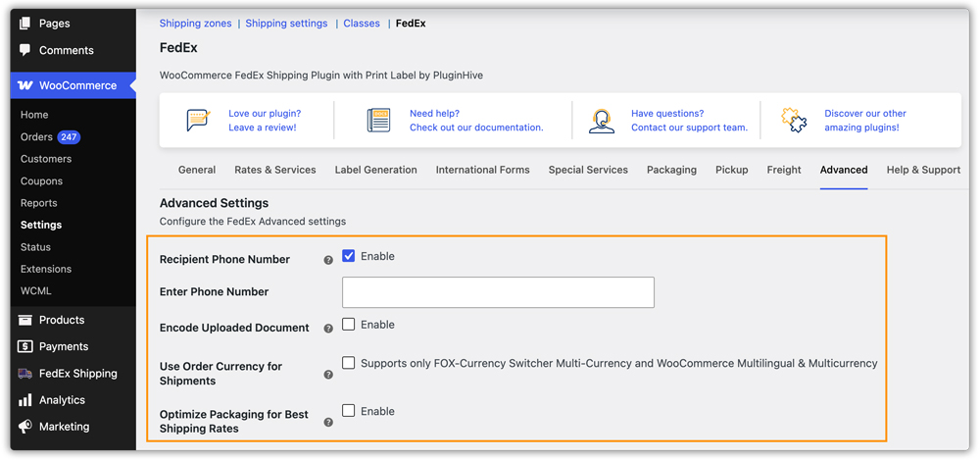Click the documentation book icon

click(x=378, y=120)
